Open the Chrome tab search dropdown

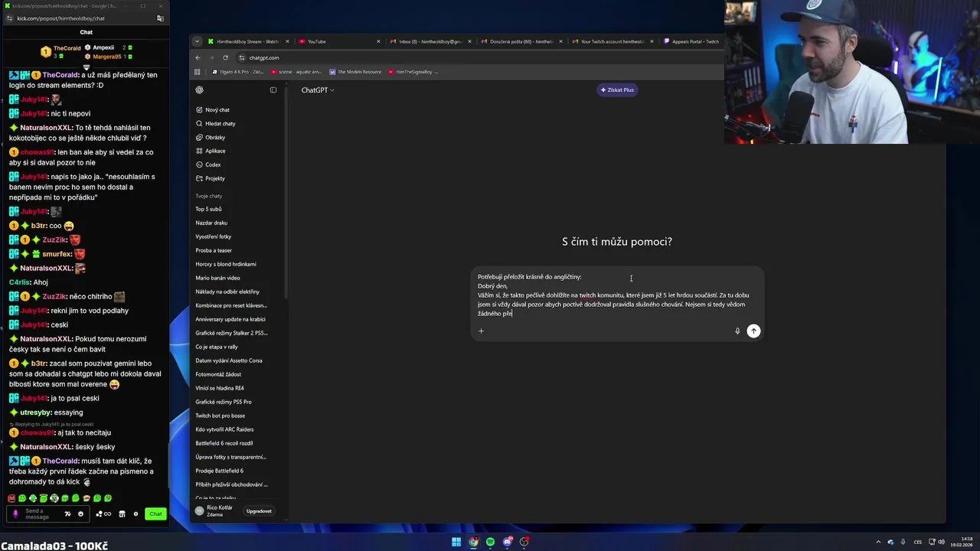coord(197,41)
